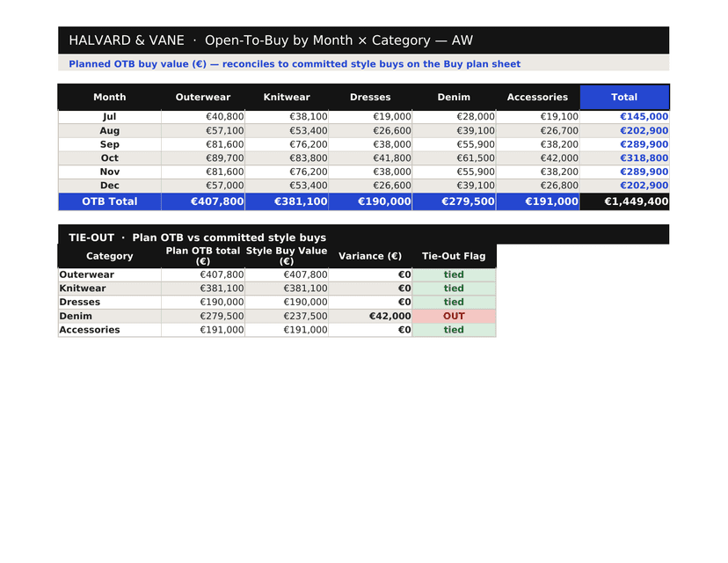The width and height of the screenshot is (728, 563).
Task: Select Denim plan OTB total €279,500 in tie-out
Action: pyautogui.click(x=203, y=316)
